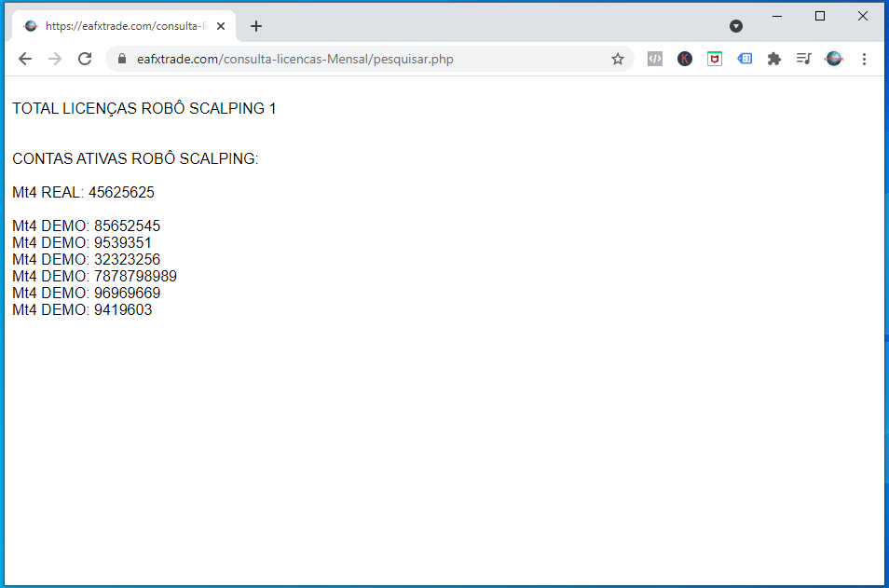Image resolution: width=889 pixels, height=588 pixels.
Task: Close the eafxtrade.com tab
Action: pyautogui.click(x=221, y=26)
